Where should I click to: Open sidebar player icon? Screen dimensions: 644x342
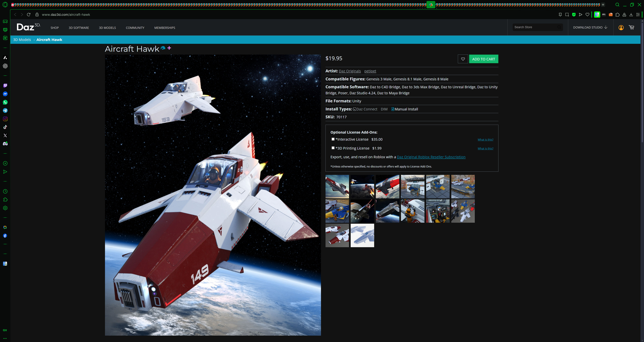tap(5, 163)
